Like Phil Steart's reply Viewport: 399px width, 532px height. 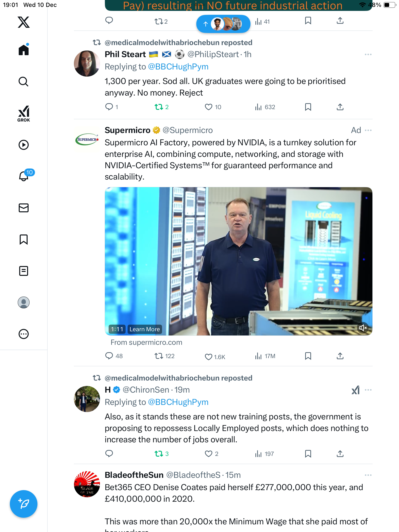(x=209, y=107)
